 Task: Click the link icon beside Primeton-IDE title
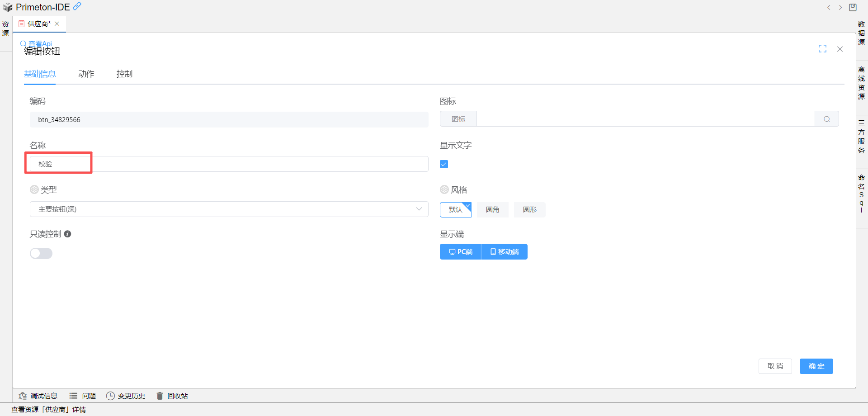click(77, 6)
